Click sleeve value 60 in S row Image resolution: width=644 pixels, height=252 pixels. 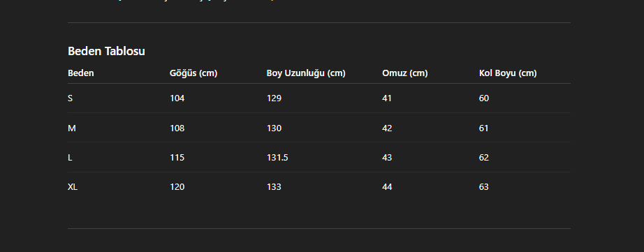click(x=484, y=98)
